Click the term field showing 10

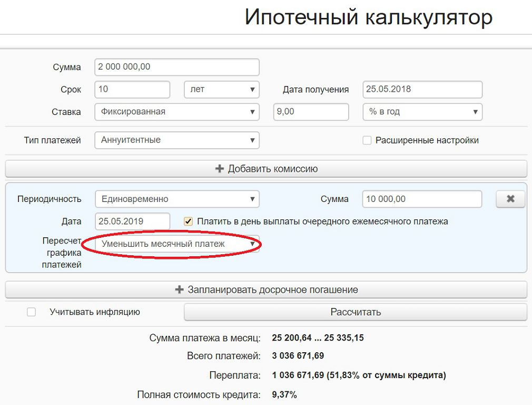pyautogui.click(x=132, y=89)
